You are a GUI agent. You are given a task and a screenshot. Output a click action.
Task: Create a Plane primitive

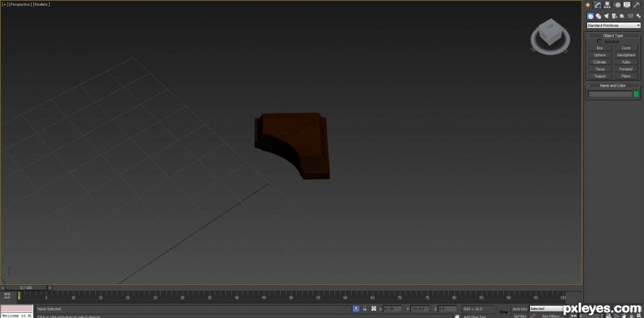pyautogui.click(x=626, y=76)
